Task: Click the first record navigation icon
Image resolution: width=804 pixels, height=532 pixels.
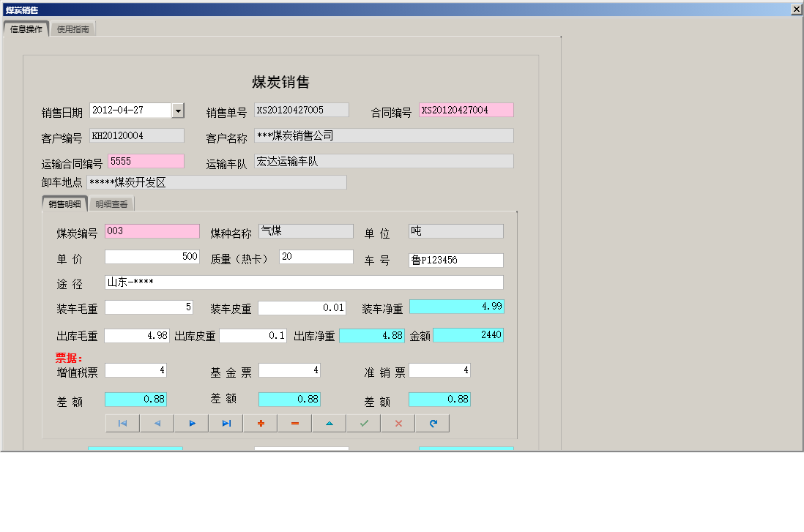Action: (122, 423)
